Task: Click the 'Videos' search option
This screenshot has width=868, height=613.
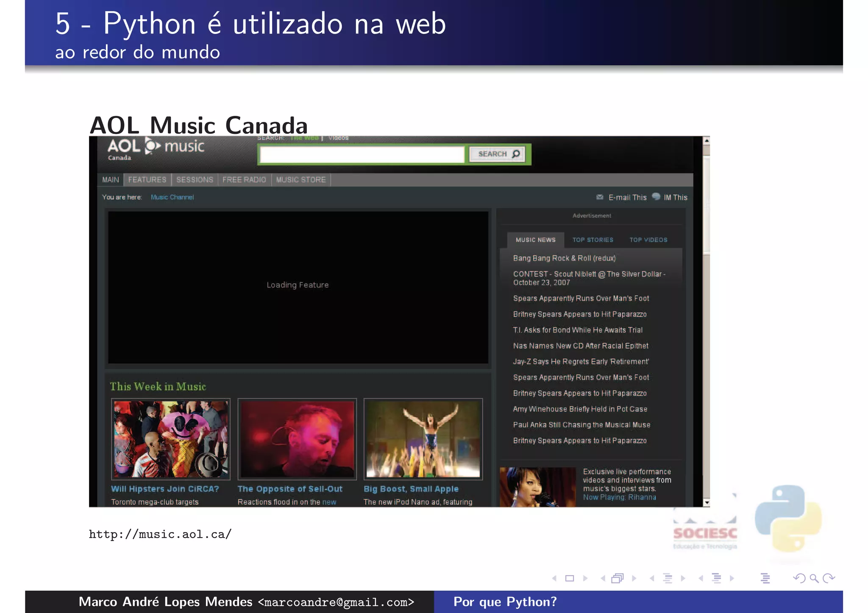Action: 338,138
